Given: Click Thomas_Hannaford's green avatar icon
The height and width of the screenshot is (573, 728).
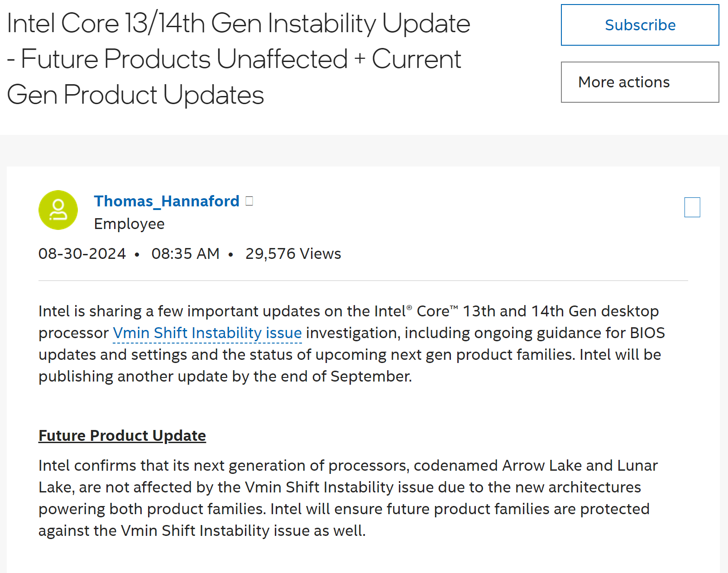Looking at the screenshot, I should pos(58,210).
